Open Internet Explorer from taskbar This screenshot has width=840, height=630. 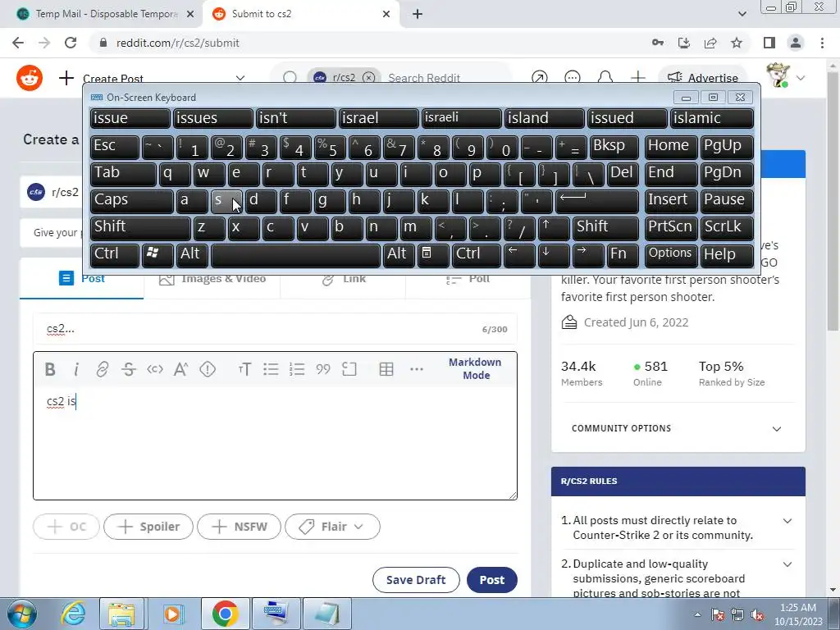(x=72, y=614)
